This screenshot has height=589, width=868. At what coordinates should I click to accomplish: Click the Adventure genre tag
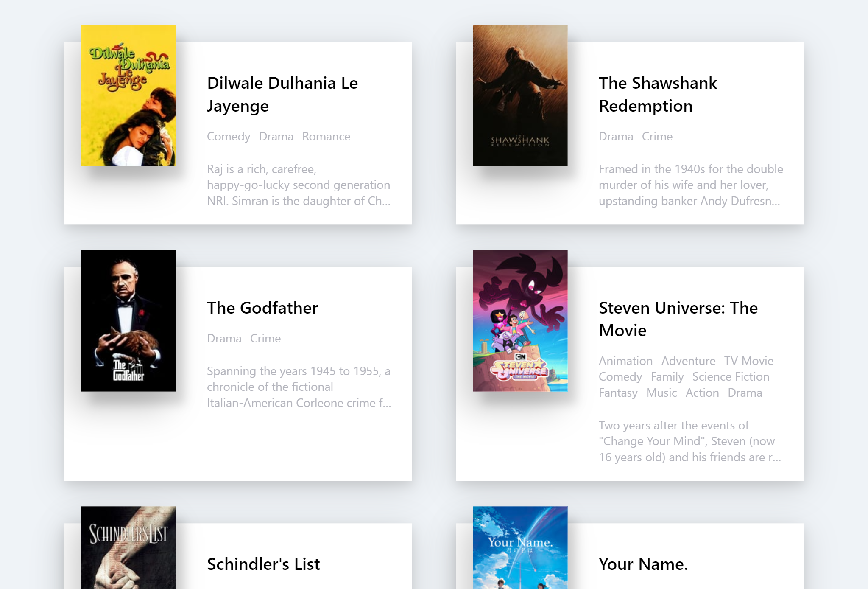point(688,361)
